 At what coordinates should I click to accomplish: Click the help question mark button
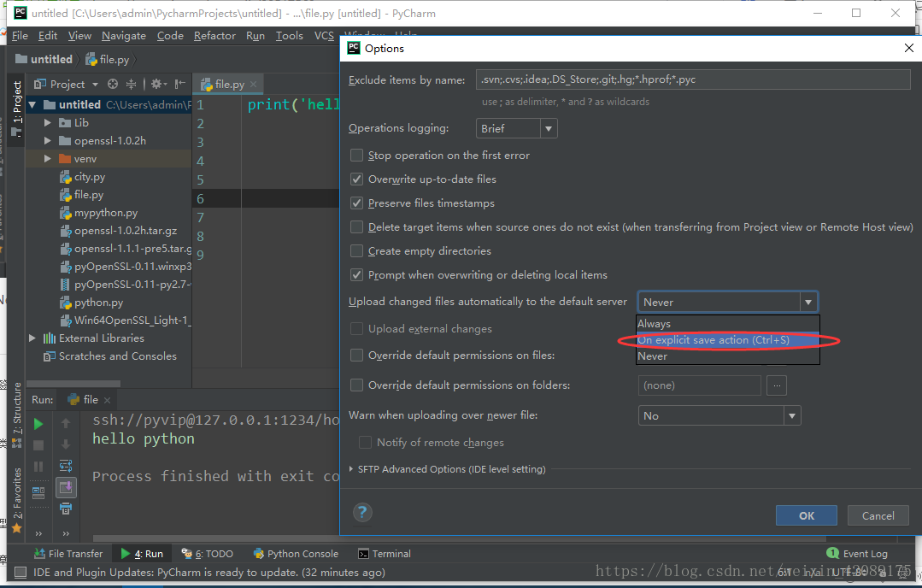point(363,512)
